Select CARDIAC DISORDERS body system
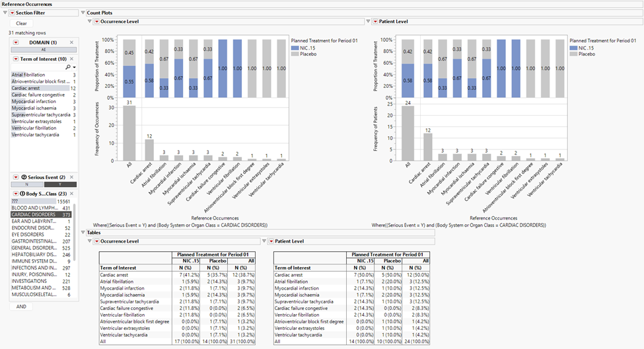 click(x=41, y=215)
